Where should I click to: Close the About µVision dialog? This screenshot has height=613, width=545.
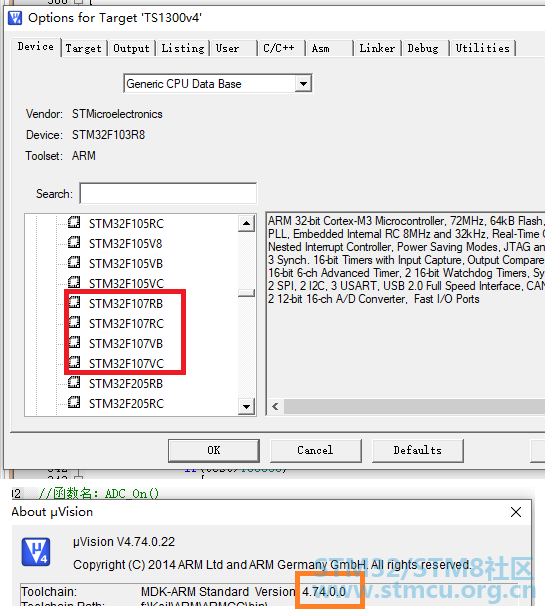(516, 512)
